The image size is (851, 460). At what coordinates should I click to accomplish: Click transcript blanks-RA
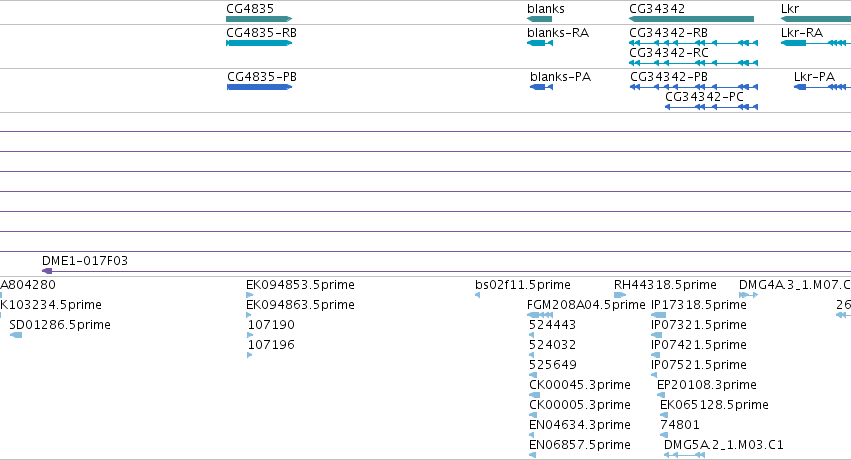click(540, 43)
